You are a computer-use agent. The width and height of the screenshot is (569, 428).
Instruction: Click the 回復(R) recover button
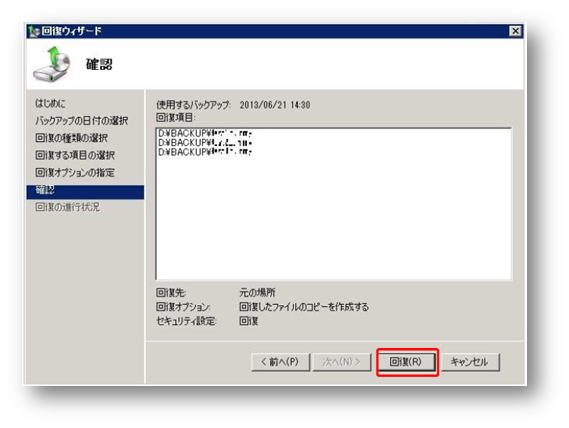[407, 362]
